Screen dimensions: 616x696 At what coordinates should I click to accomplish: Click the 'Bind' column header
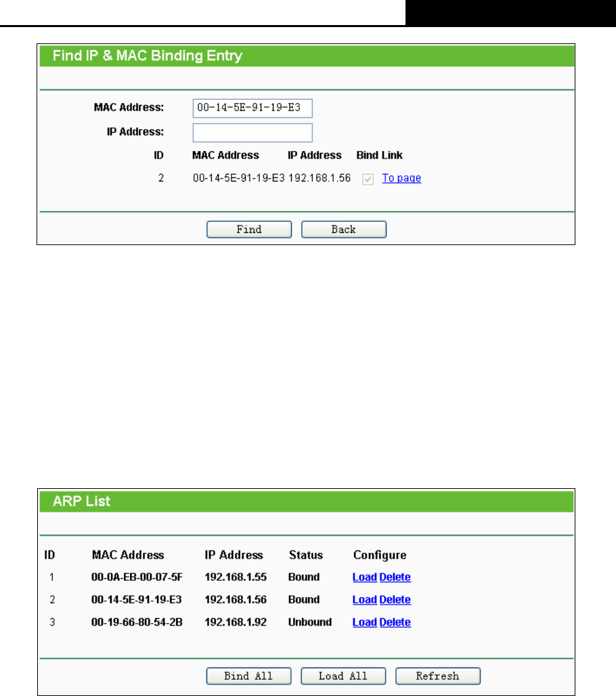pos(367,155)
